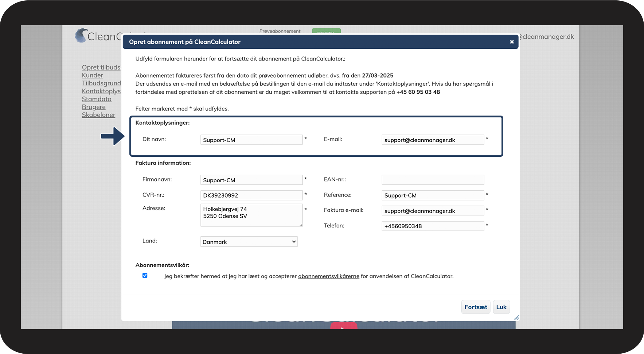Click the Adresse text area
Screen dimensions: 644x354
point(251,215)
